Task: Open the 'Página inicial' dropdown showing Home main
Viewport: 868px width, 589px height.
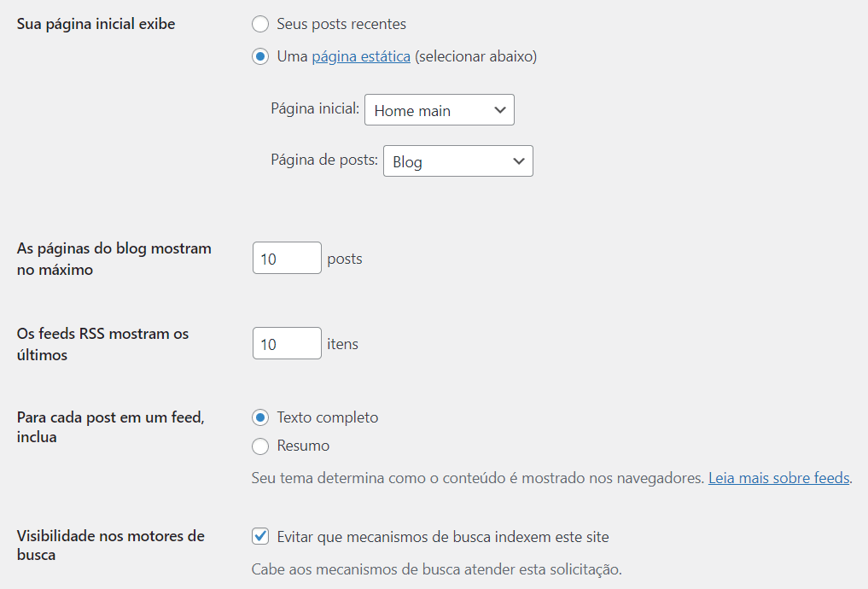Action: tap(439, 109)
